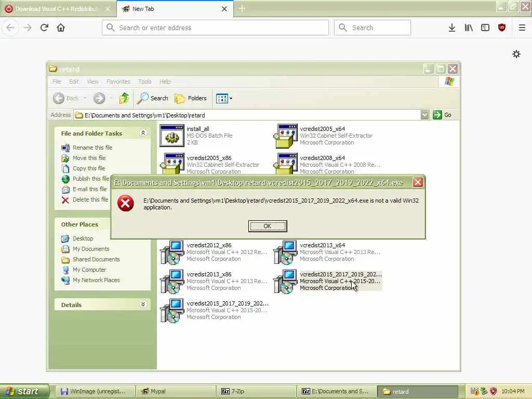This screenshot has height=399, width=532.
Task: Click the Go button
Action: point(442,115)
